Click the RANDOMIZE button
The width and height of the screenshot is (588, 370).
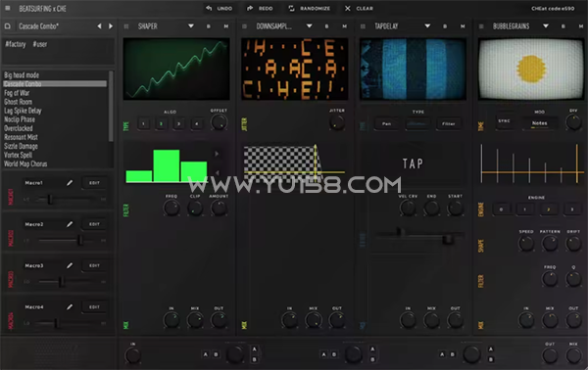point(310,8)
